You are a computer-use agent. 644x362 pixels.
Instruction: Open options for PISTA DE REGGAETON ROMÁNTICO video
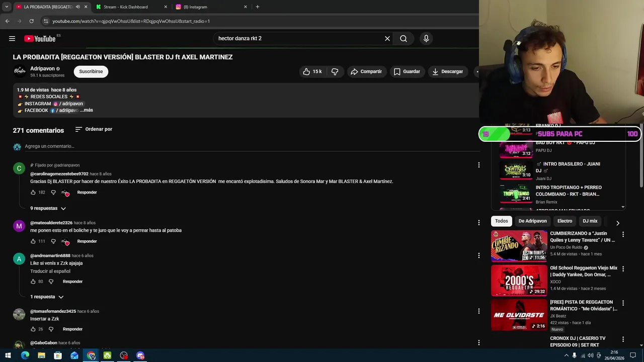623,303
